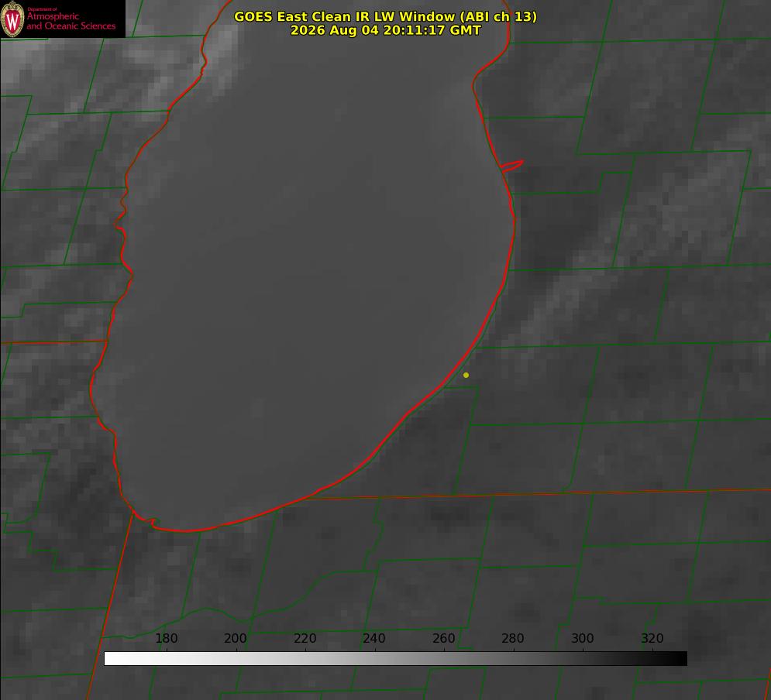771x700 pixels.
Task: Select the GOES East Clean IR title
Action: [x=385, y=17]
